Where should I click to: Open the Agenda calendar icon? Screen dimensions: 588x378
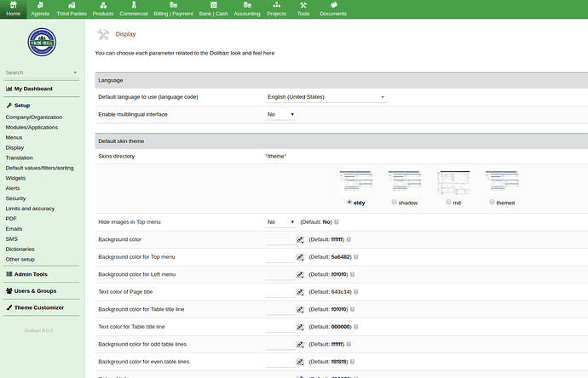click(40, 5)
